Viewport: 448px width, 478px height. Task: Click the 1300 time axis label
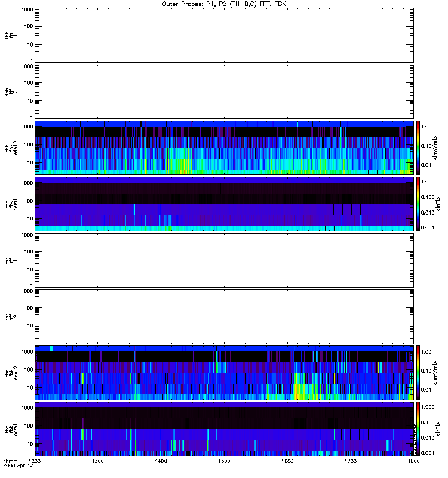click(97, 461)
